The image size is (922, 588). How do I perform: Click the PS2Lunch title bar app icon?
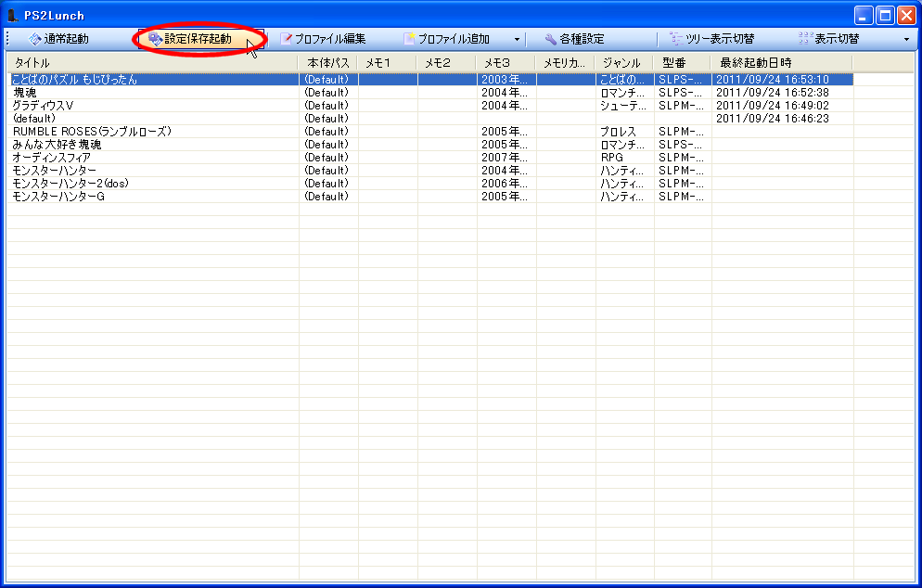[12, 15]
